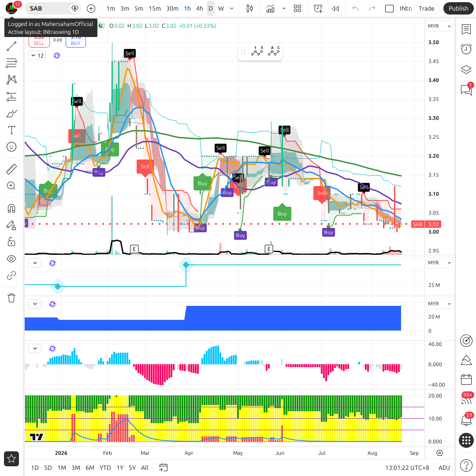Open notifications bell in sidebar
Viewport: 476px width, 476px height.
466,420
